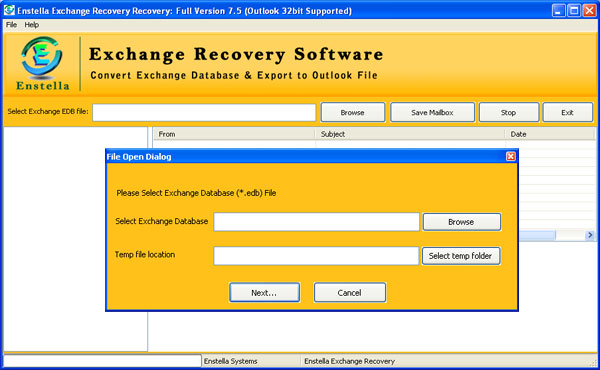Click the Save Mailbox button
This screenshot has height=370, width=600.
(432, 112)
